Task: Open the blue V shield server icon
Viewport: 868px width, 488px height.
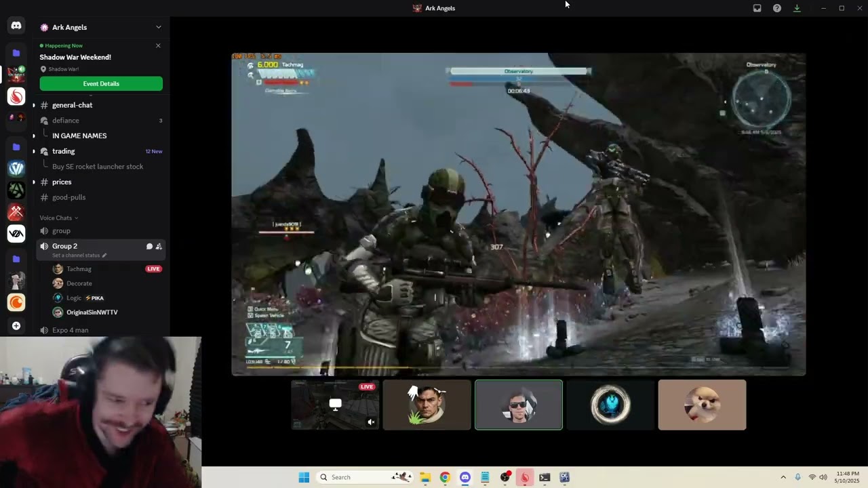Action: (x=16, y=168)
